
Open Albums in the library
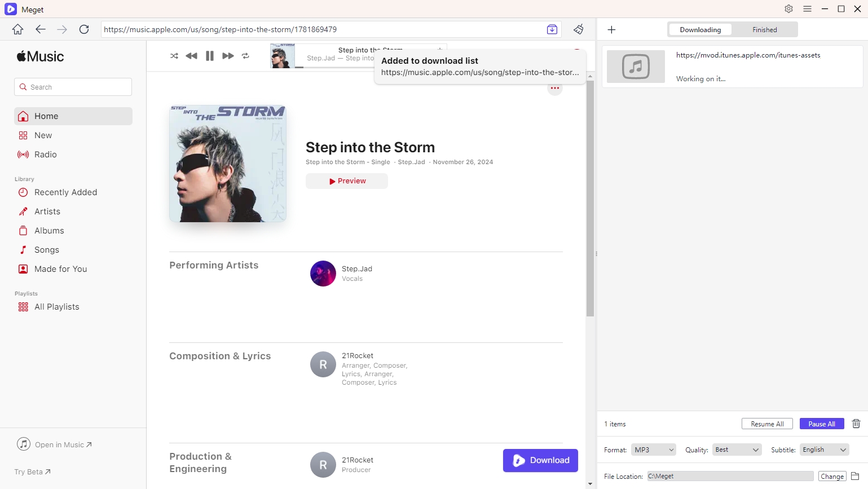click(x=73, y=231)
